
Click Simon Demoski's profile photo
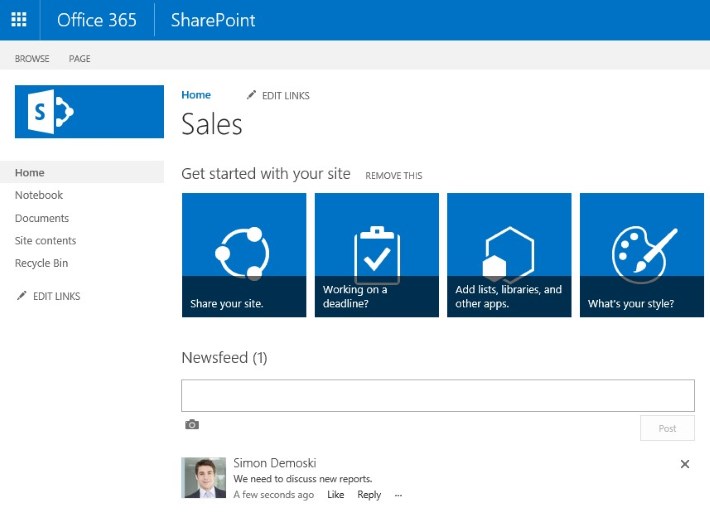tap(203, 477)
